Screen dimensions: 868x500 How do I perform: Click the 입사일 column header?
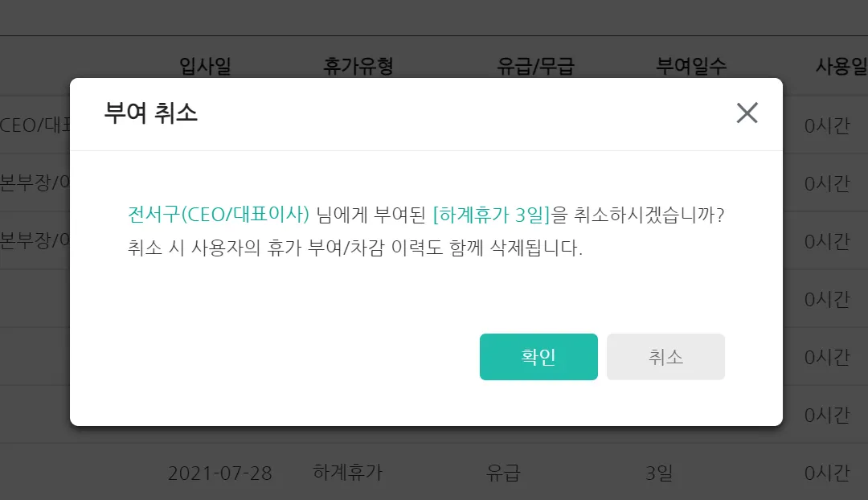click(x=205, y=66)
